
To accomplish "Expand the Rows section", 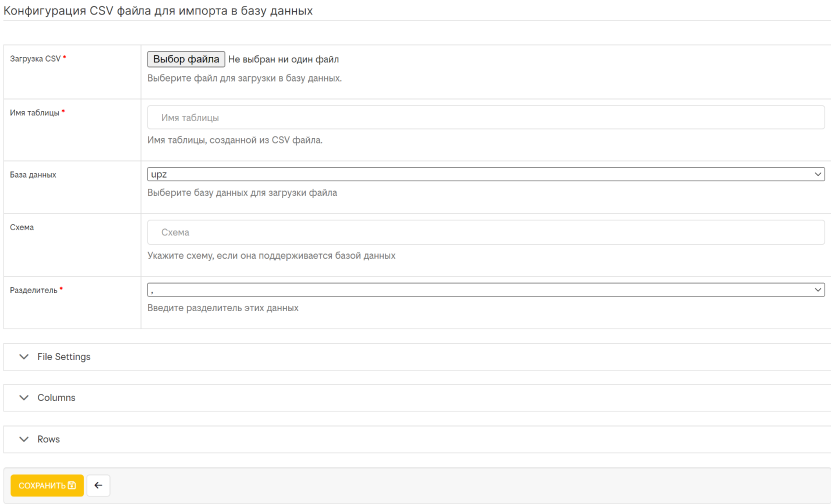I will click(417, 439).
